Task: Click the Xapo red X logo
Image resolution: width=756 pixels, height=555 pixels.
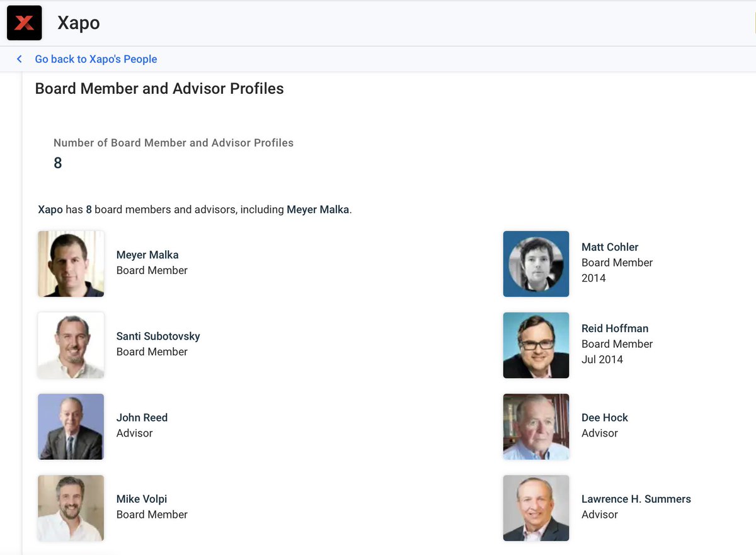Action: (25, 23)
